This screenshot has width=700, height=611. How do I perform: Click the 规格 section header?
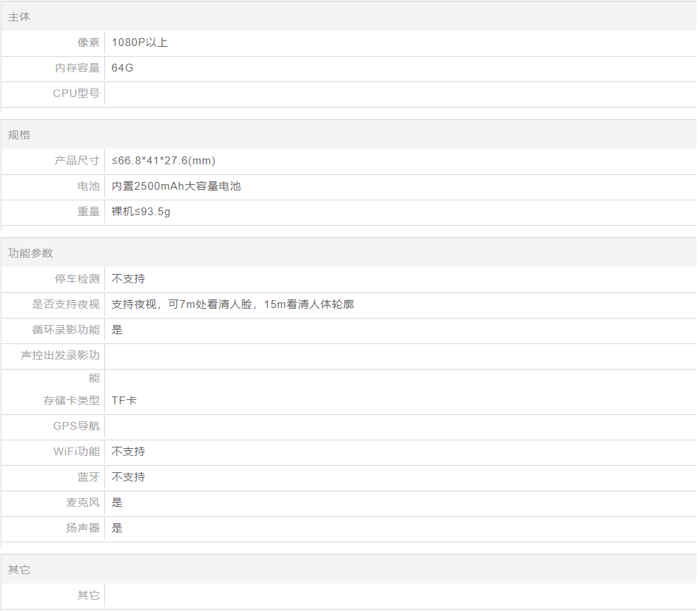[x=19, y=135]
